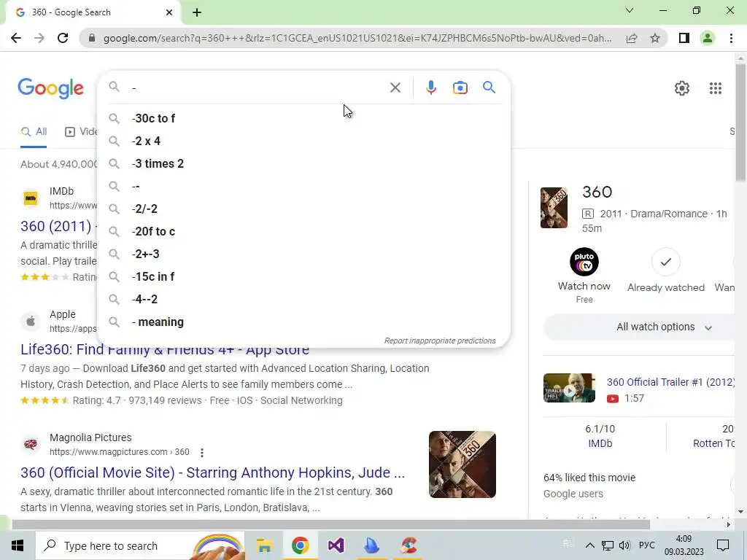The width and height of the screenshot is (747, 560).
Task: Bookmark this tab with the star icon
Action: tap(655, 38)
